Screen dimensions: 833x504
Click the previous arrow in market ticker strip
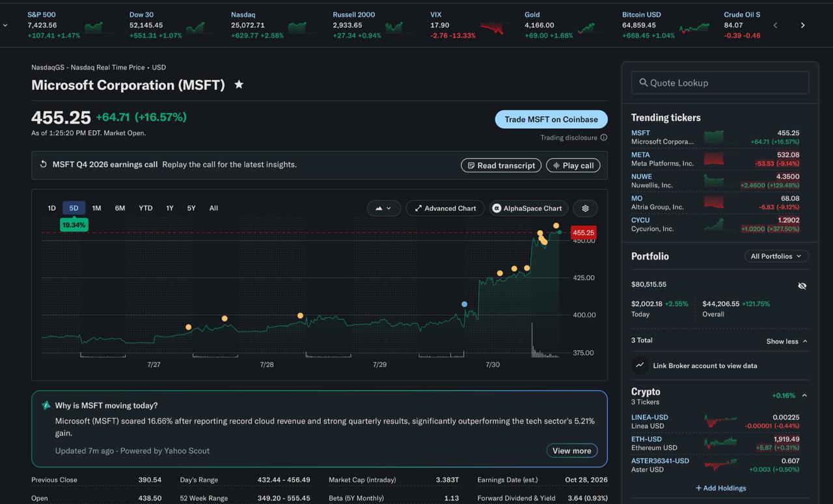click(775, 25)
